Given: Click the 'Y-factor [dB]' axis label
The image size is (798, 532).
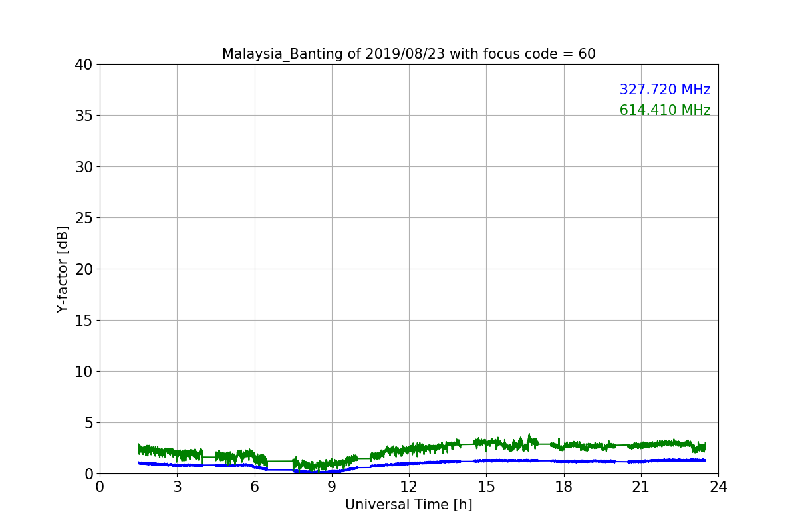Looking at the screenshot, I should click(x=63, y=269).
